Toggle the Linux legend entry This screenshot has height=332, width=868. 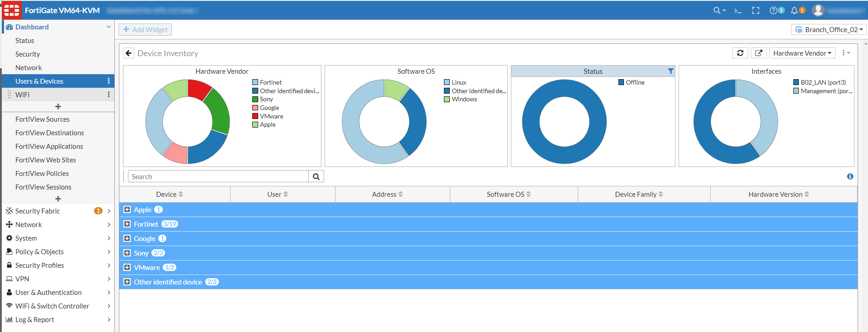pos(458,82)
